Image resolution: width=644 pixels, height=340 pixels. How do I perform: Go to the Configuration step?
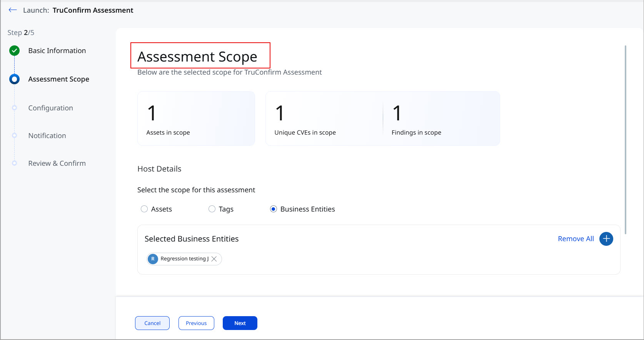(x=50, y=108)
